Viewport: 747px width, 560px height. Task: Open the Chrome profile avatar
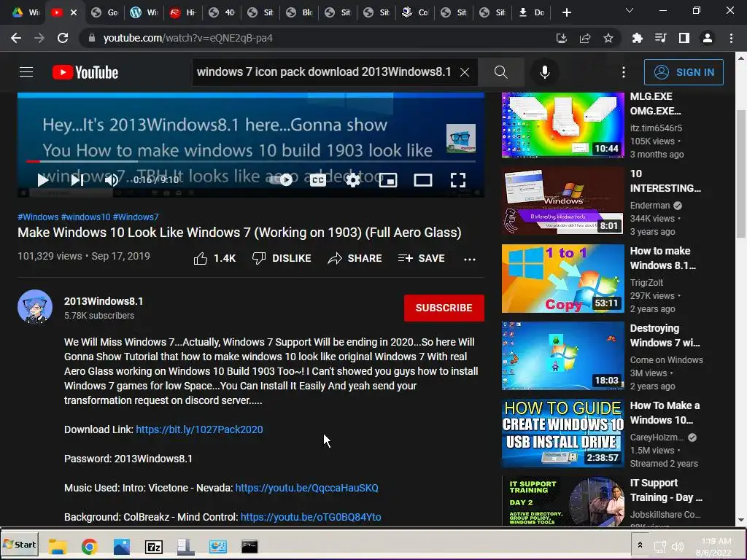click(x=708, y=38)
